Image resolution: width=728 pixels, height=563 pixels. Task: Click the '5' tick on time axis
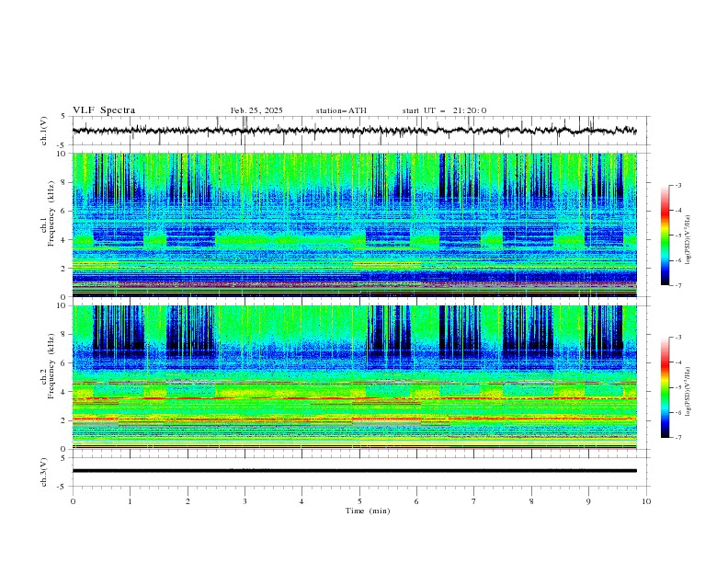click(359, 501)
